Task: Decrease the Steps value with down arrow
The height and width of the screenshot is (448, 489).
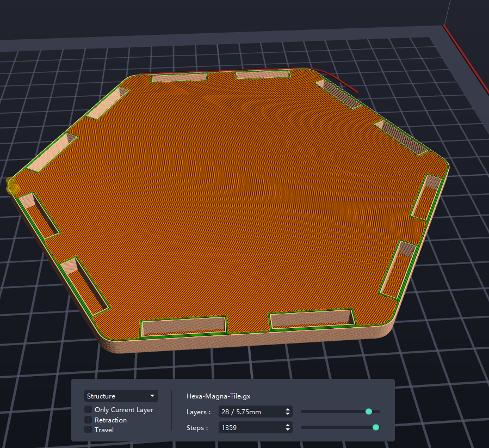Action: pos(288,430)
